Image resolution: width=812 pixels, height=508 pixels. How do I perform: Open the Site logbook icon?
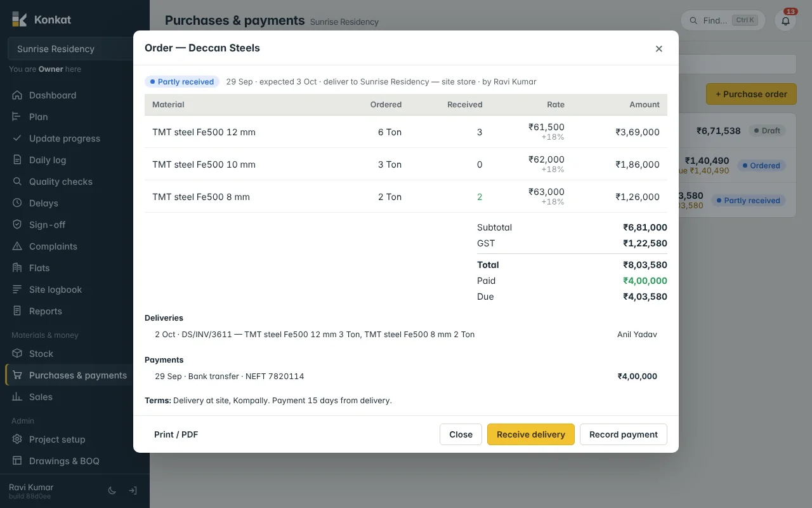[x=17, y=290]
